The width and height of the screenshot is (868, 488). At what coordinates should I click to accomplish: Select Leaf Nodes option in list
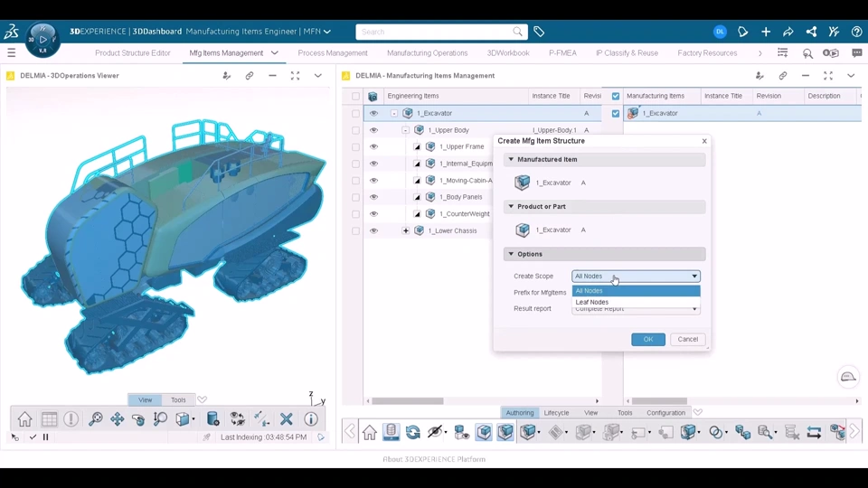click(x=636, y=302)
